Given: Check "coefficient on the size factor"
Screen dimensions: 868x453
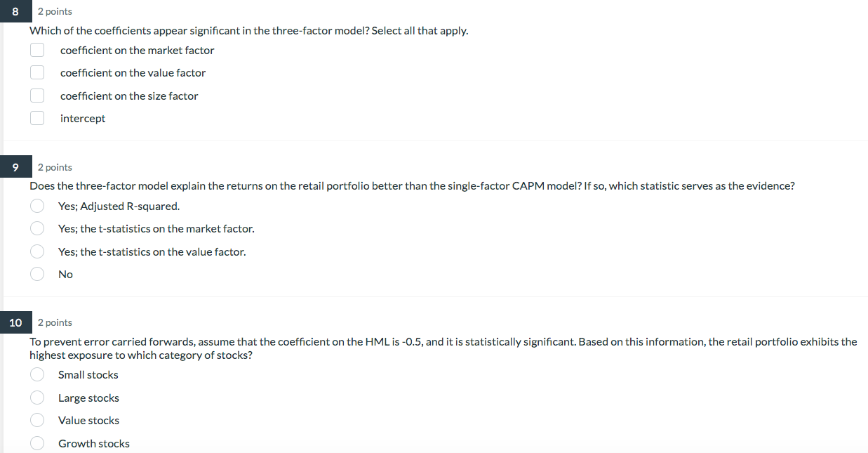Looking at the screenshot, I should 36,95.
